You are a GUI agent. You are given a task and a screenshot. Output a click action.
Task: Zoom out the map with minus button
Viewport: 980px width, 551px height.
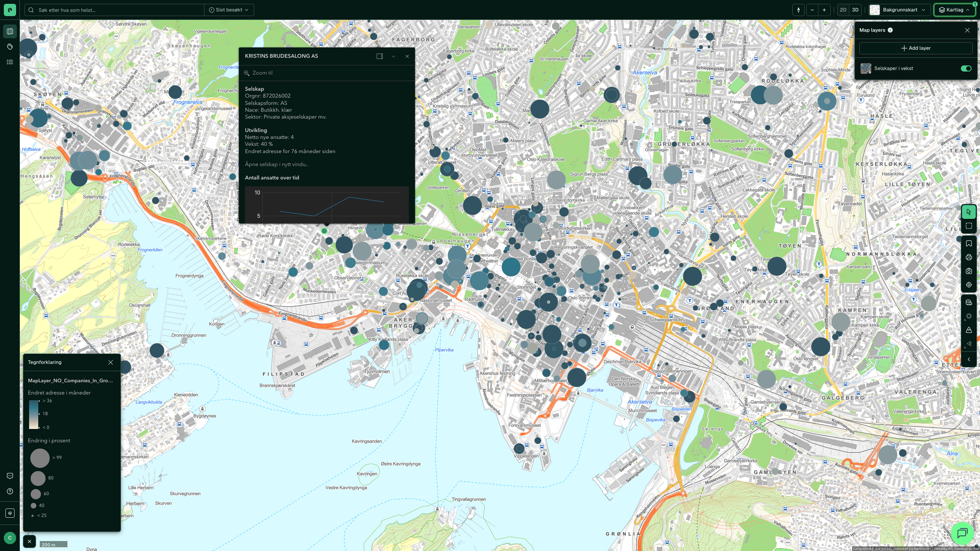(812, 10)
